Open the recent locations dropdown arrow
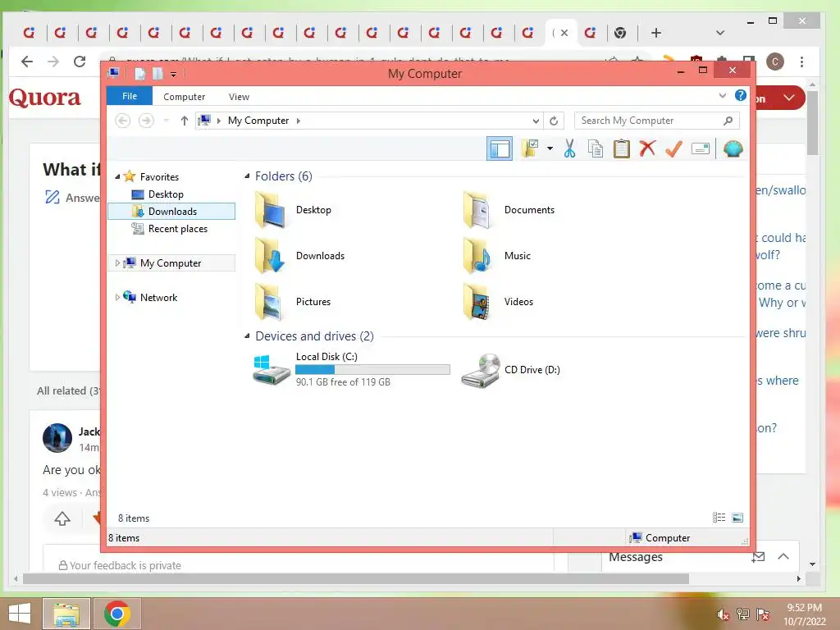The image size is (840, 630). (166, 121)
